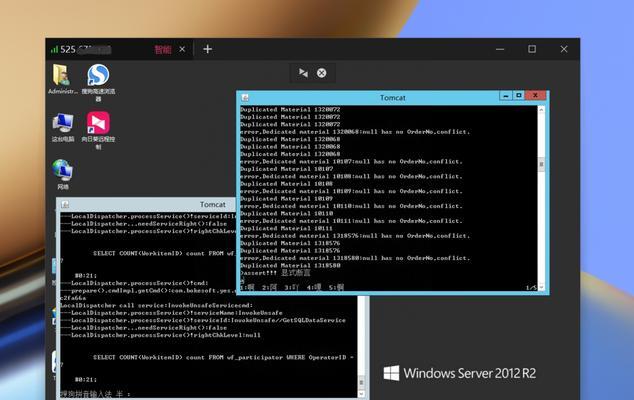The height and width of the screenshot is (400, 634).
Task: Click the line 'error,Dedicated material 10110:null'
Action: (351, 206)
